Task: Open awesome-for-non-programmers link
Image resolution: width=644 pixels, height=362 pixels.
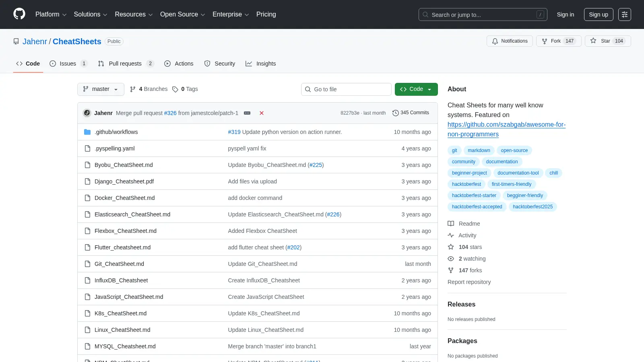Action: [506, 130]
